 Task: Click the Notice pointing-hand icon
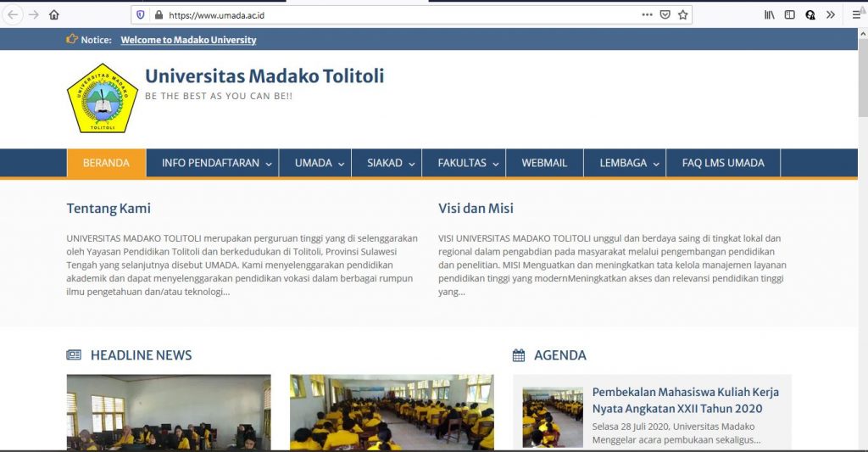tap(72, 39)
